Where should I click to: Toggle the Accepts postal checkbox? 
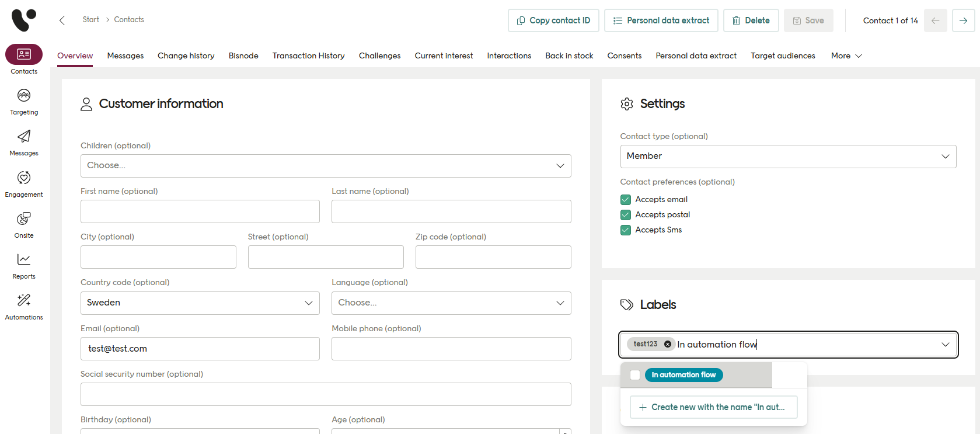click(626, 215)
